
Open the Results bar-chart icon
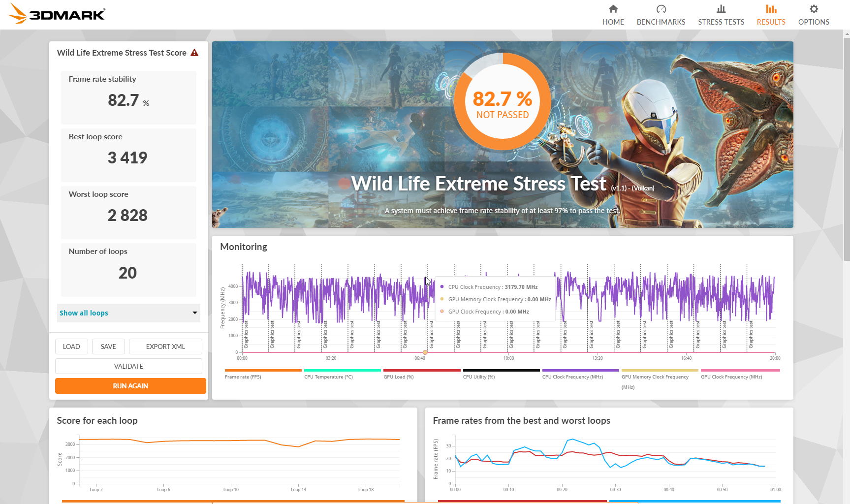point(771,9)
